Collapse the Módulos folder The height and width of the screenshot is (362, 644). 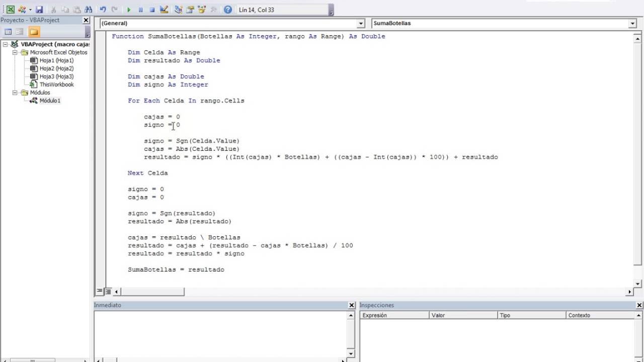coord(15,93)
